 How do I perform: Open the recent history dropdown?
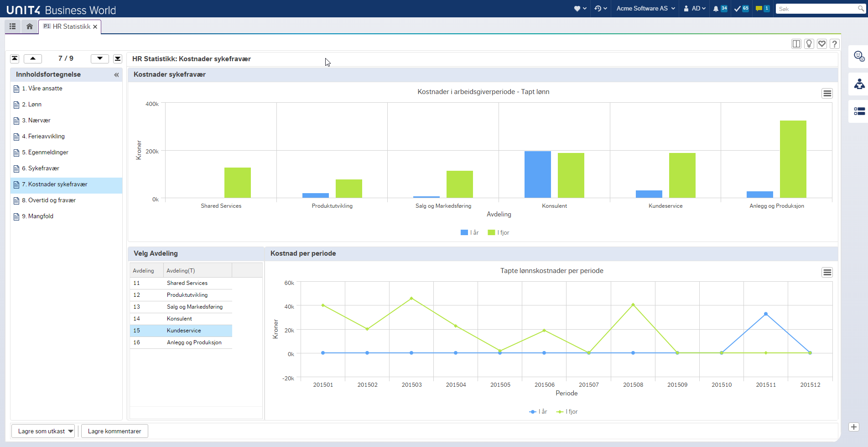pos(601,8)
